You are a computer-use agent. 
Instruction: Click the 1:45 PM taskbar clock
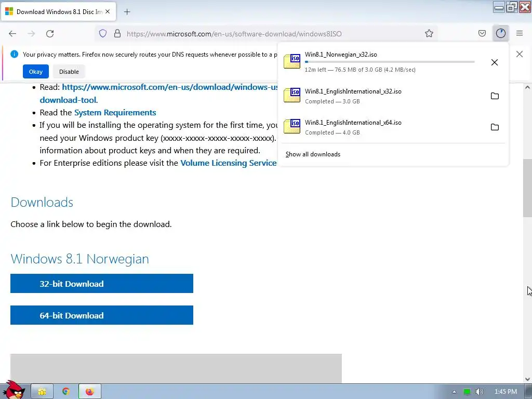[506, 392]
